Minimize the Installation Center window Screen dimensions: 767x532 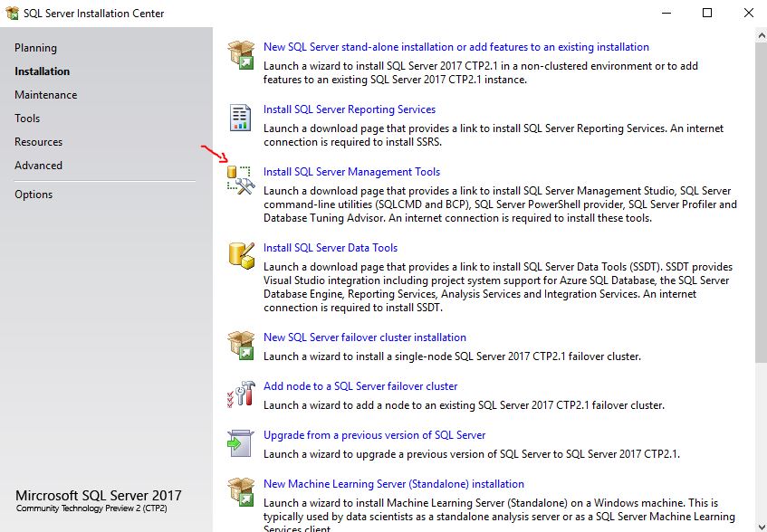tap(666, 14)
